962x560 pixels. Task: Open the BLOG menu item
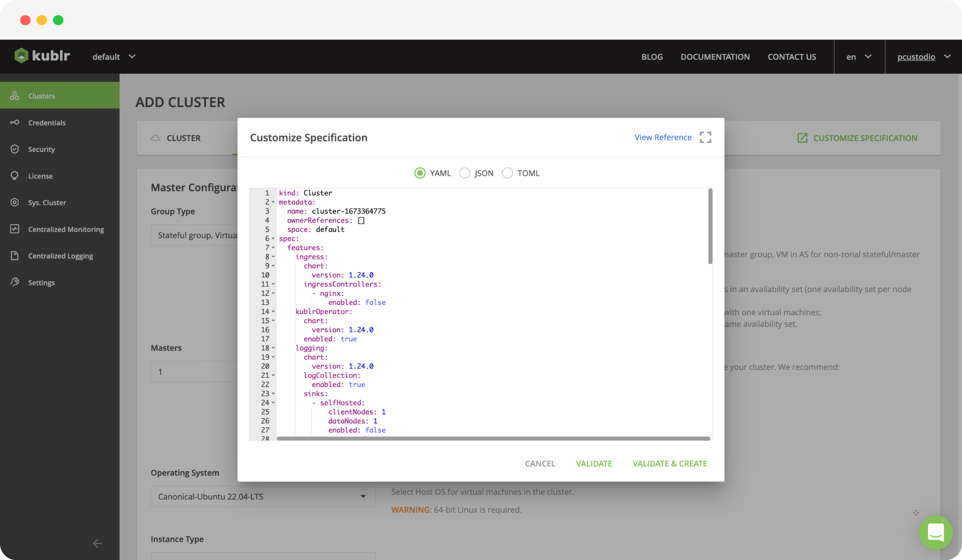652,57
